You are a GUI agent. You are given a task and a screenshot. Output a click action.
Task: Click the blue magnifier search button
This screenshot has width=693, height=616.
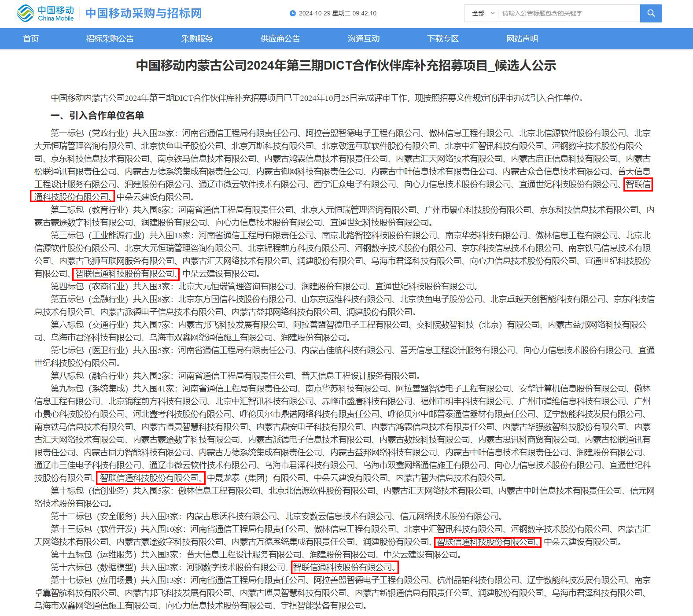651,13
